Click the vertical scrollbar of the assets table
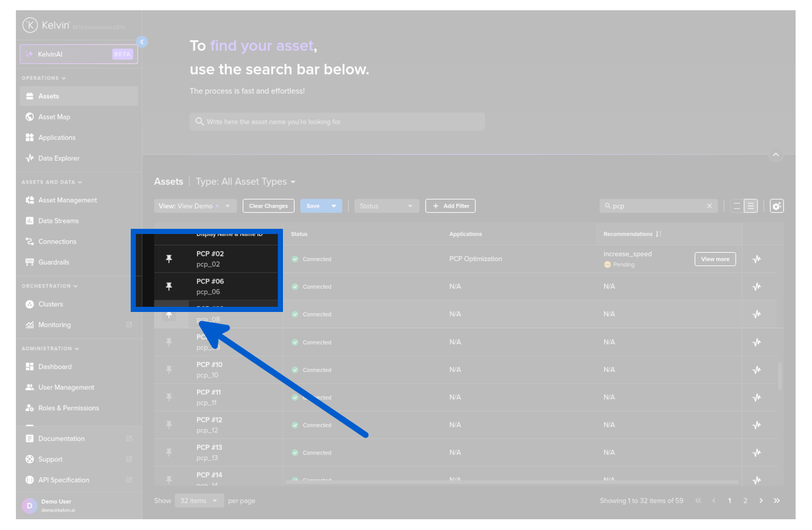The height and width of the screenshot is (530, 812). [x=780, y=376]
